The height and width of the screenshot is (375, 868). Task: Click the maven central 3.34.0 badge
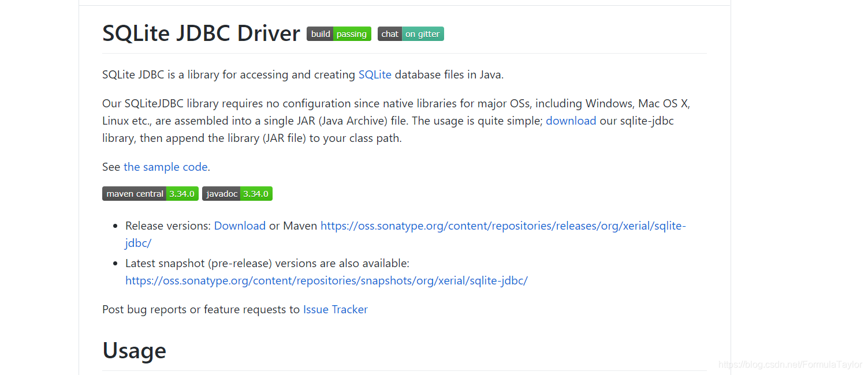click(150, 194)
